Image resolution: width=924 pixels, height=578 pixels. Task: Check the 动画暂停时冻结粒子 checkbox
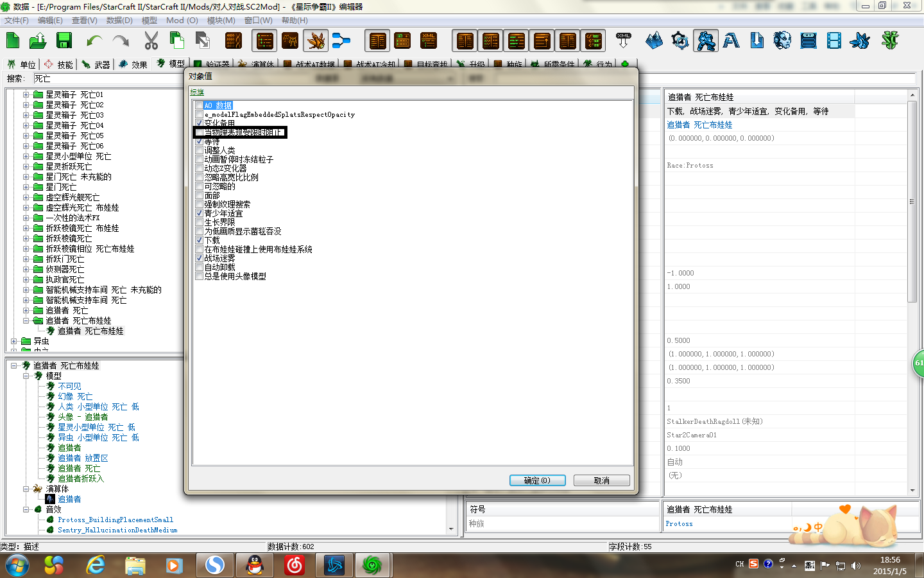point(199,159)
